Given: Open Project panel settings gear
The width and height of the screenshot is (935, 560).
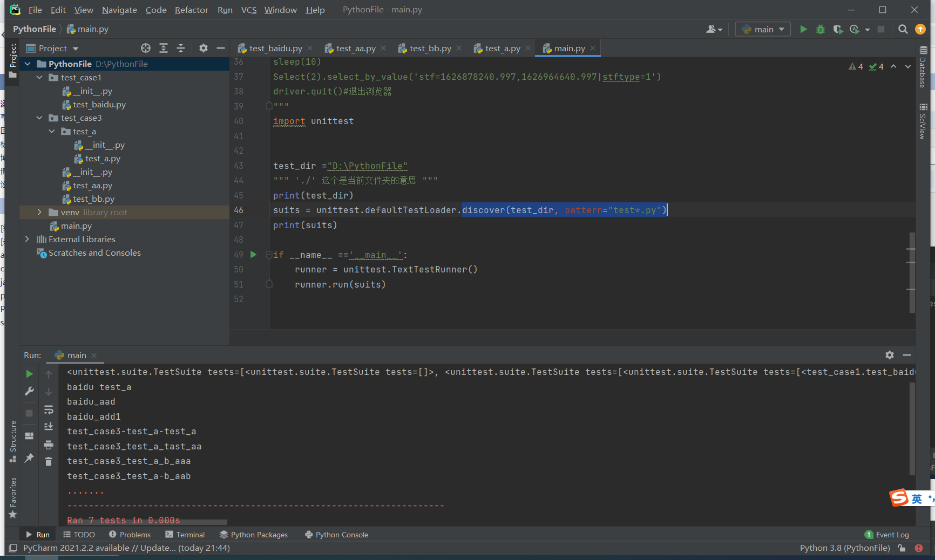Looking at the screenshot, I should (203, 49).
